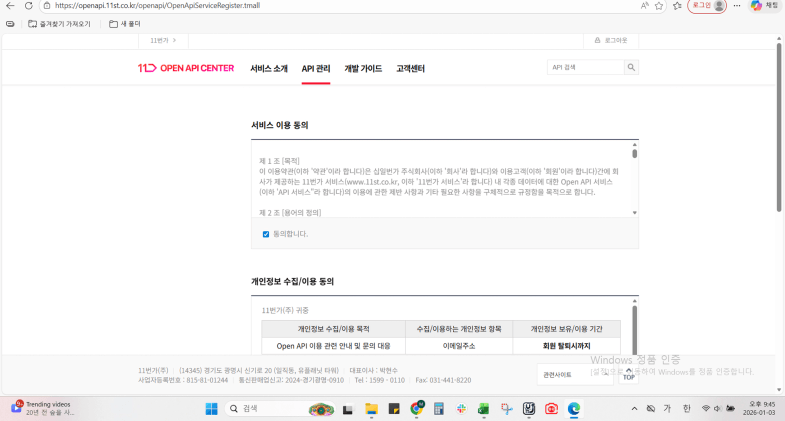Switch Korean IME 한 indicator

click(x=686, y=408)
